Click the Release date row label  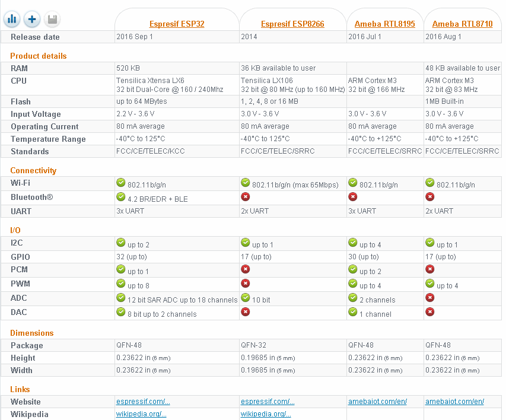pos(35,37)
